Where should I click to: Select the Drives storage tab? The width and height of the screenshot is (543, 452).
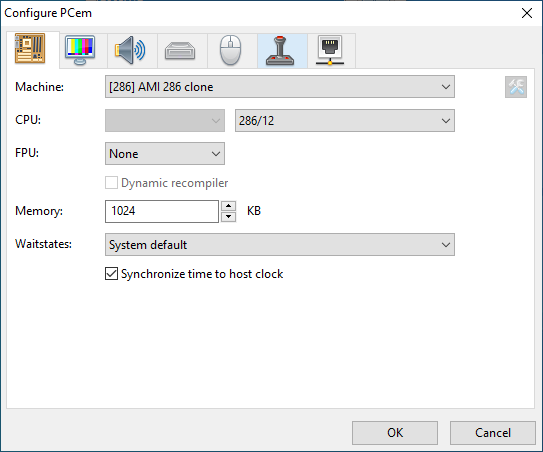click(x=180, y=51)
